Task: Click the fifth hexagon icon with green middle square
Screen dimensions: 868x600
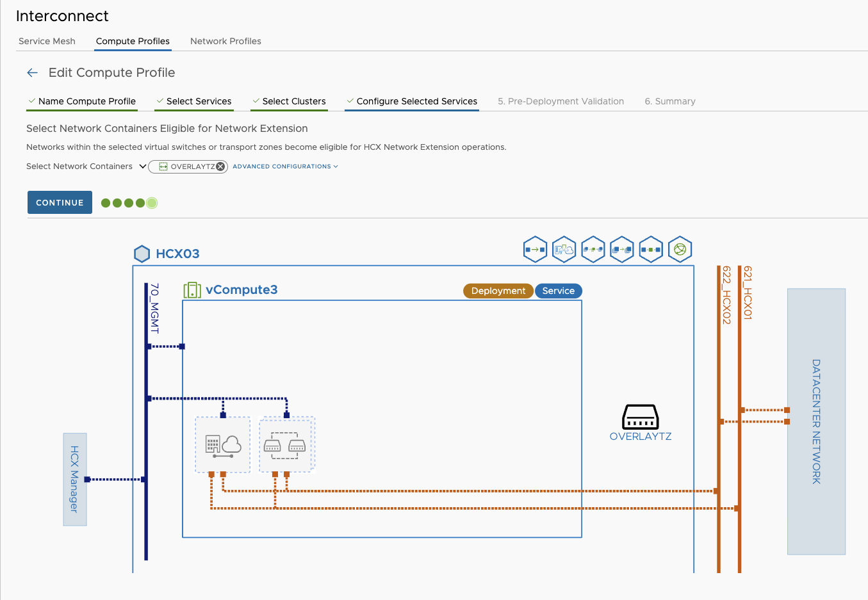Action: pos(651,250)
